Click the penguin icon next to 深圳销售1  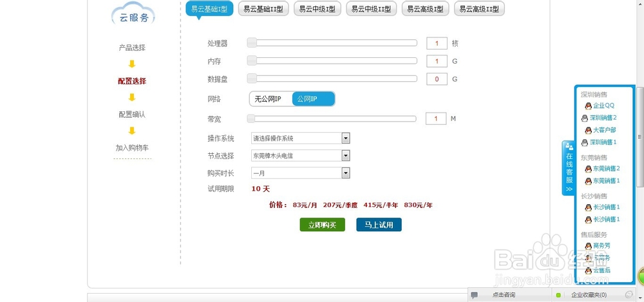(585, 142)
